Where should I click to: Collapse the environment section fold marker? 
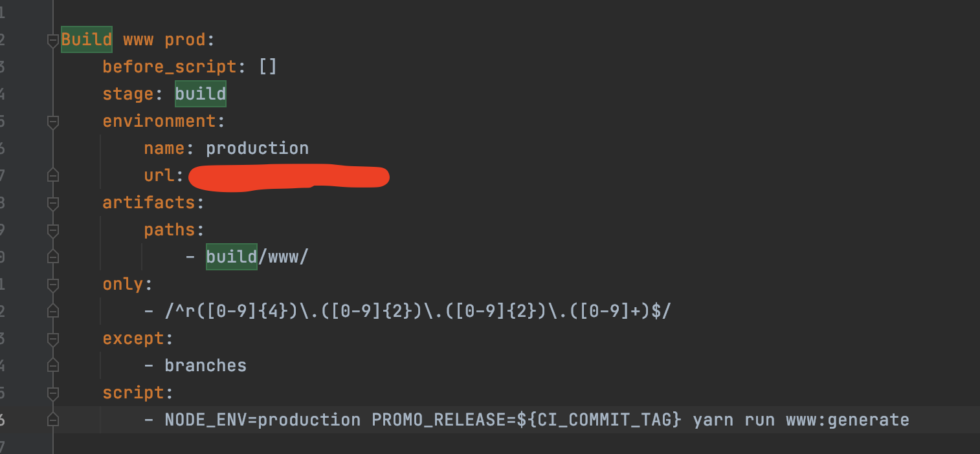tap(53, 122)
